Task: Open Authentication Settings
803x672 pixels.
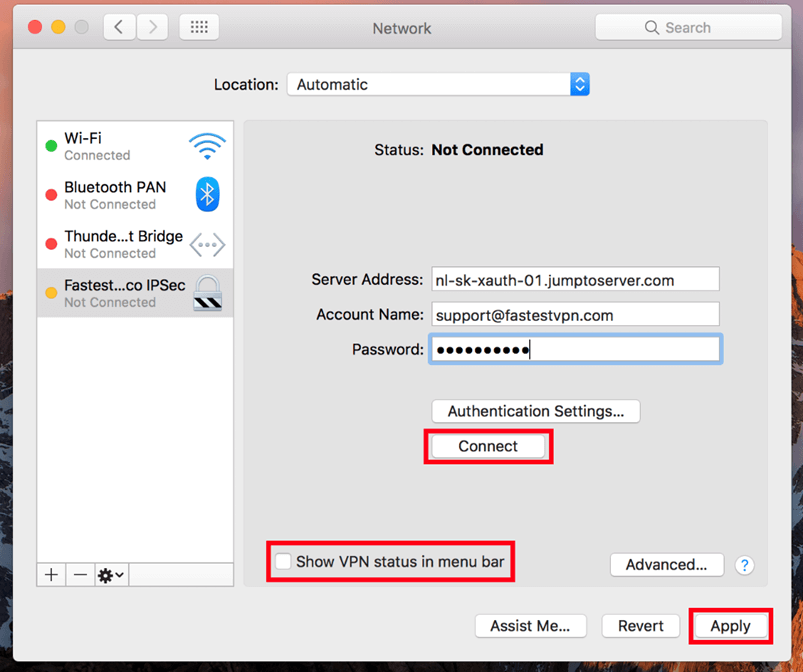Action: (x=536, y=411)
